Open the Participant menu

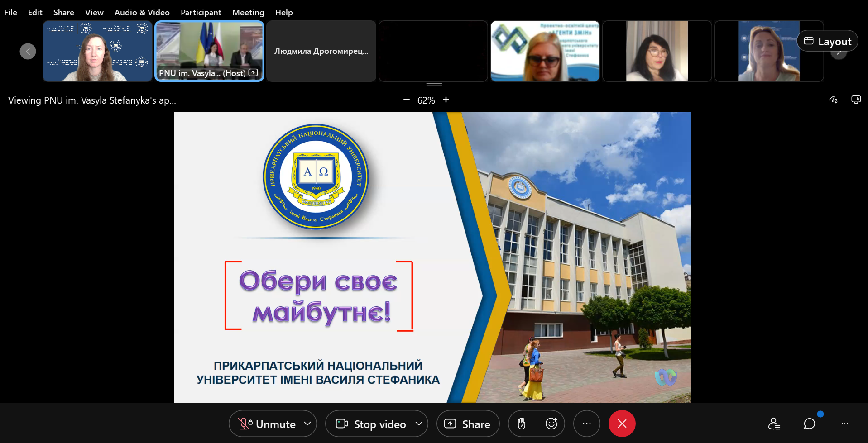(x=201, y=13)
